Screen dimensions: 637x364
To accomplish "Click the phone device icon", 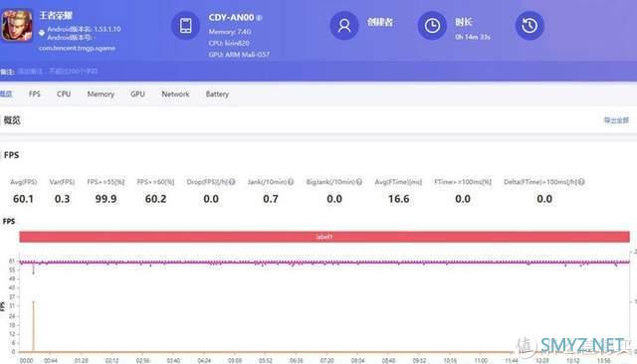I will point(186,26).
